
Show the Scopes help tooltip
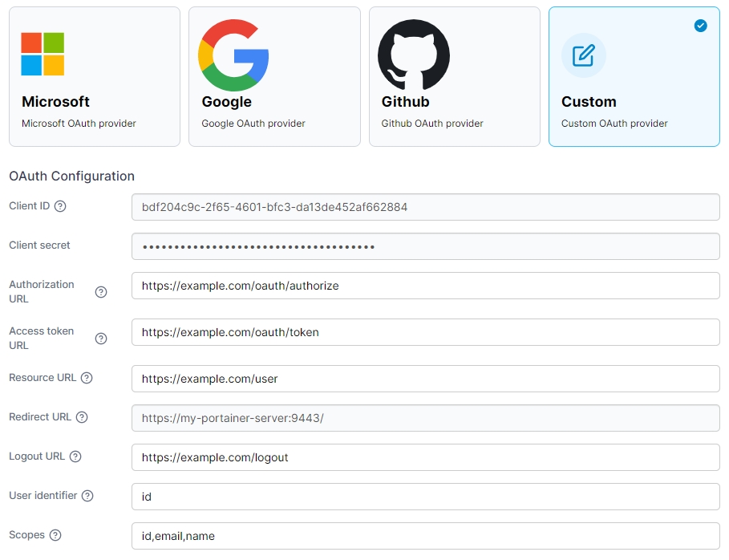click(x=55, y=535)
